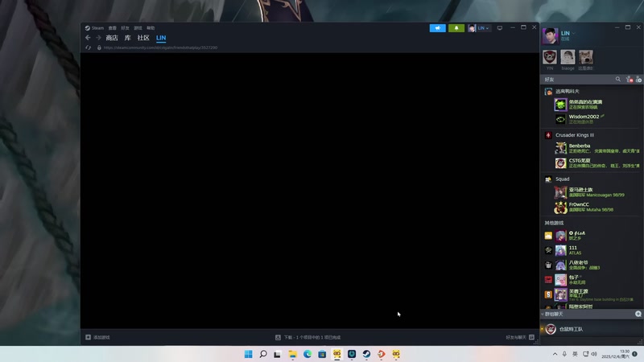Open the Steam app in the taskbar
The width and height of the screenshot is (644, 362).
pos(366,354)
